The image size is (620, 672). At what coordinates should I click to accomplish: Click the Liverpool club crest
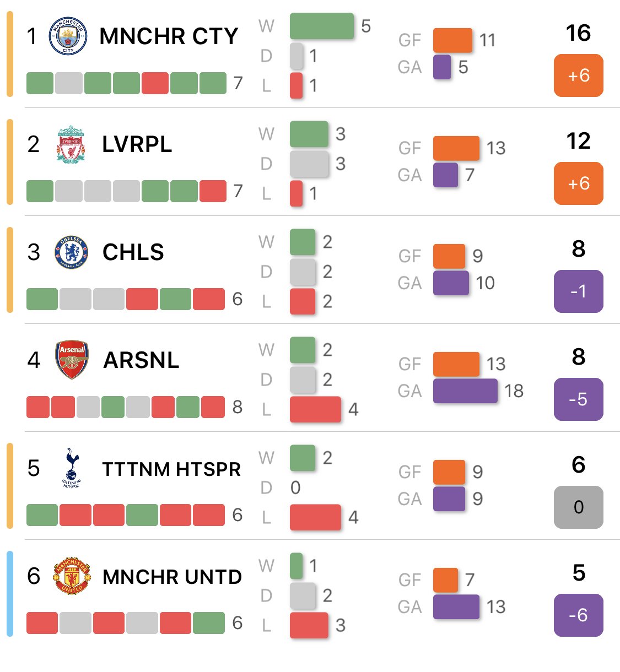[71, 144]
